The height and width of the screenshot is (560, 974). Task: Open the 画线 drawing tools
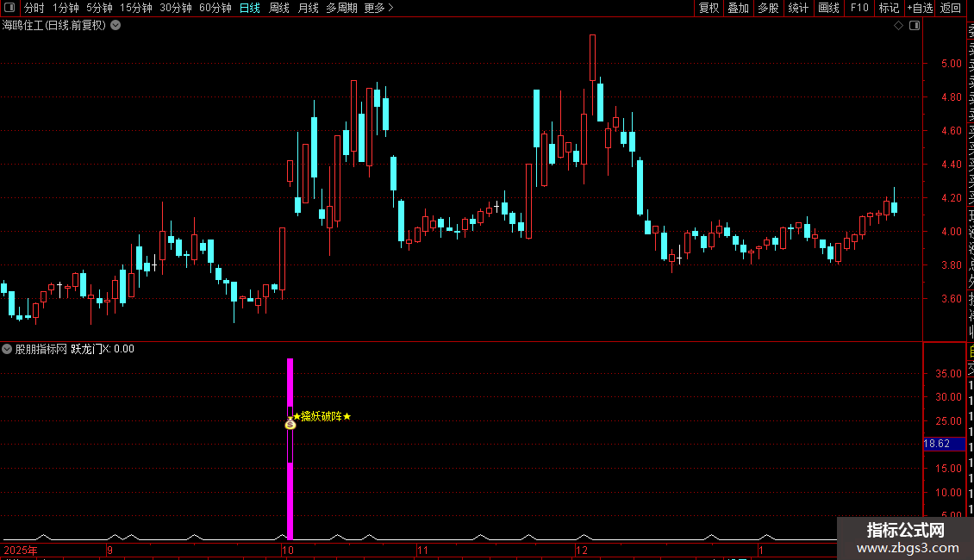[x=828, y=8]
